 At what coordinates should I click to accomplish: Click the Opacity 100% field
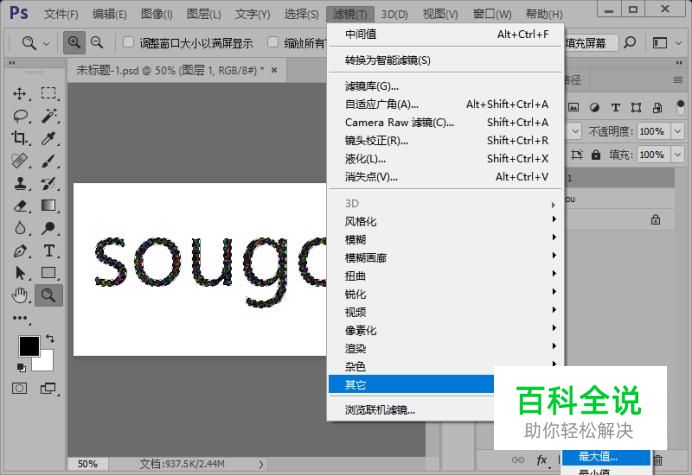(x=654, y=131)
